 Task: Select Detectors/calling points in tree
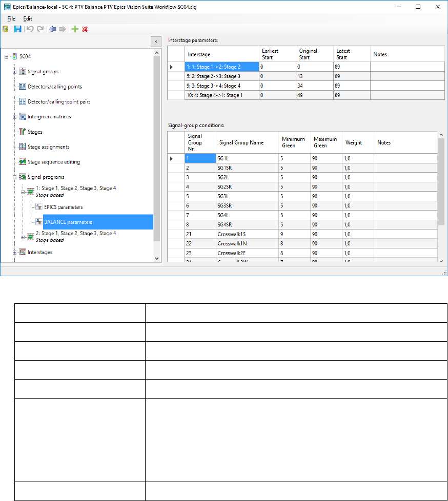[x=55, y=87]
